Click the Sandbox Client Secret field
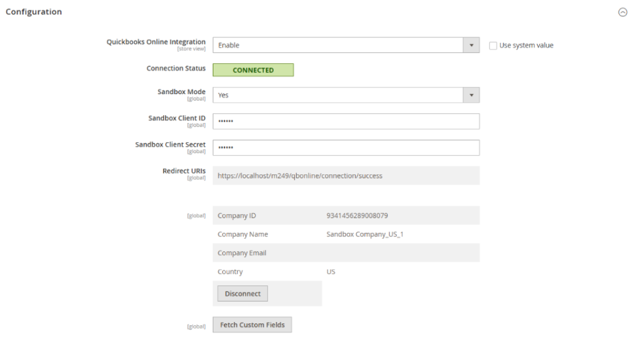Image resolution: width=644 pixels, height=342 pixels. point(346,148)
